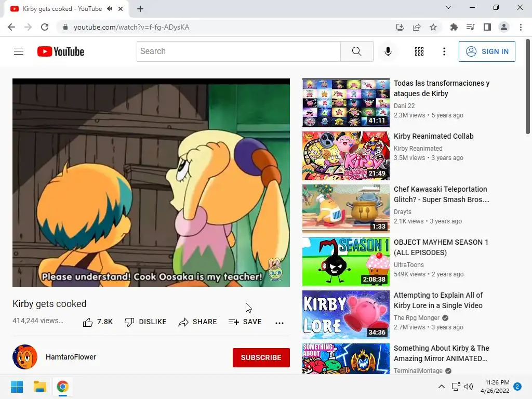The height and width of the screenshot is (399, 532).
Task: Click the magnifier search button
Action: 356,51
